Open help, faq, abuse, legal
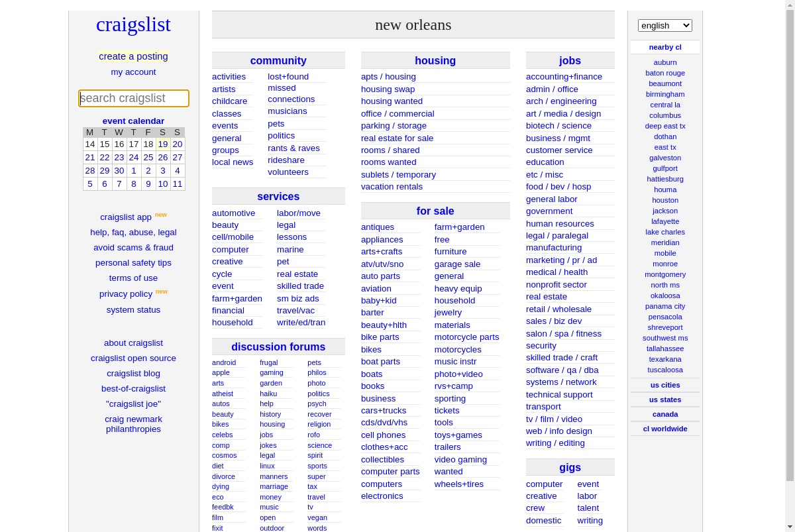 click(x=133, y=233)
